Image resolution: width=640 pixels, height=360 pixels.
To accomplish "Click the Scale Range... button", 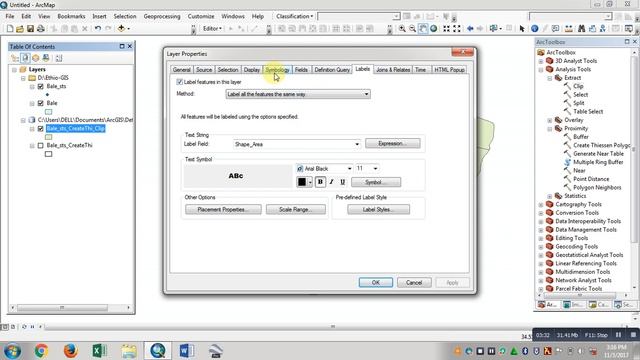I will tap(296, 209).
